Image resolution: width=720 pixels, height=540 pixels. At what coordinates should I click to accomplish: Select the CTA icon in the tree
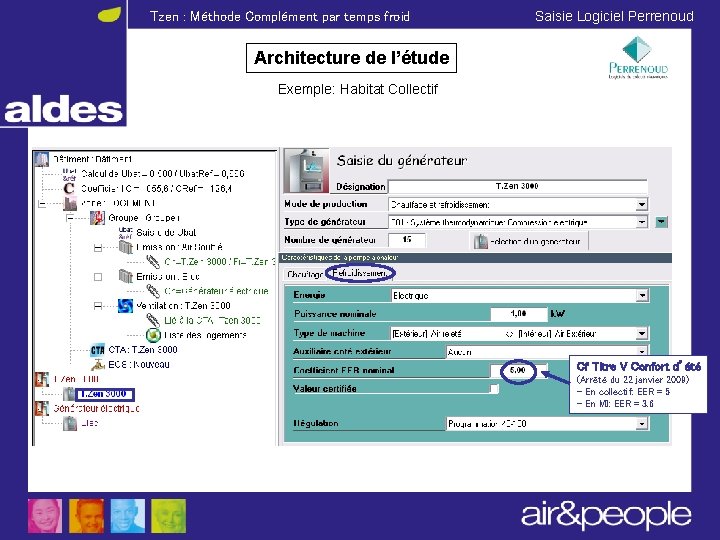(97, 350)
